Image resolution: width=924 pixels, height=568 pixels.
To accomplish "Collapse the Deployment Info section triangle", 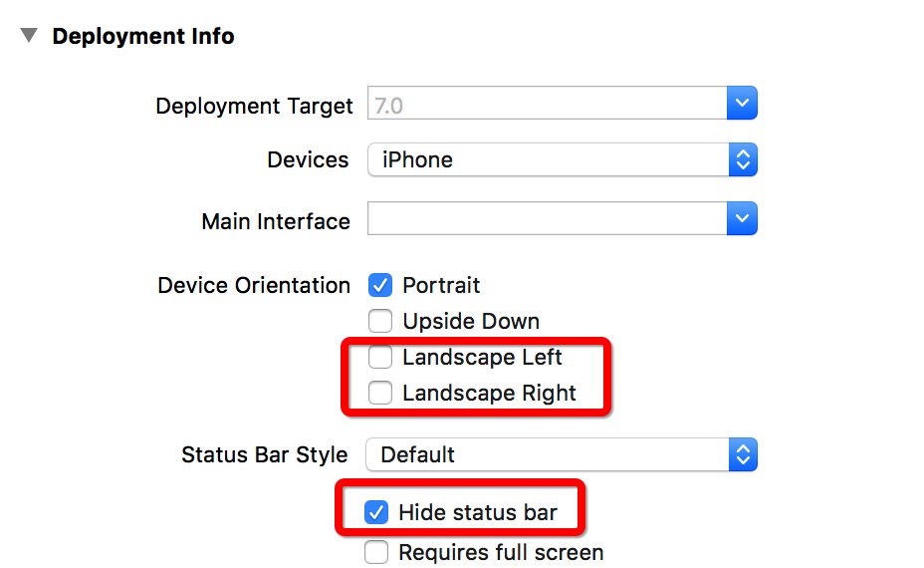I will pos(29,36).
